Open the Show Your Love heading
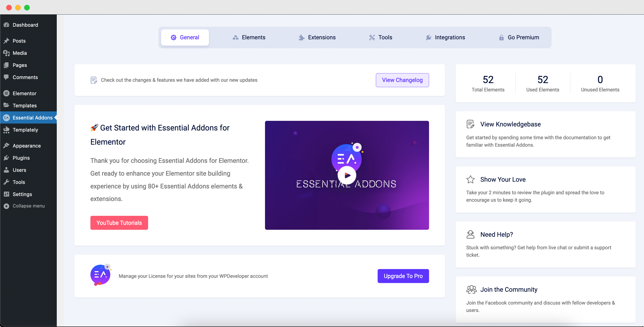 [x=503, y=179]
